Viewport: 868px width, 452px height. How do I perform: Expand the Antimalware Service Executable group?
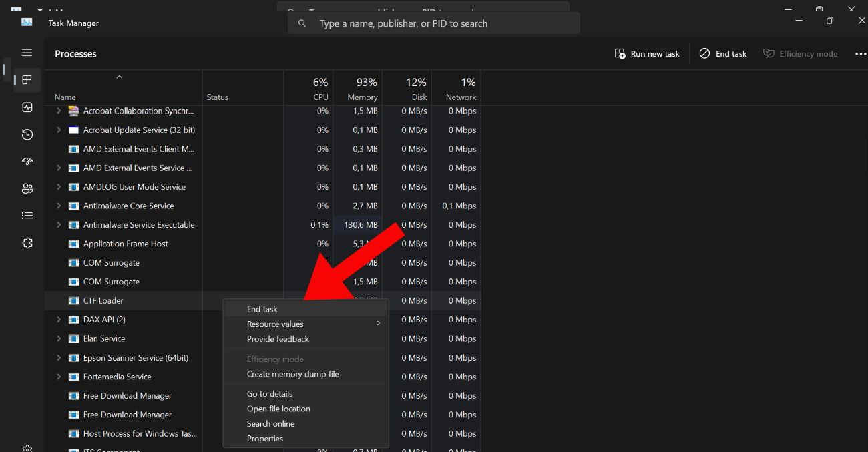(x=59, y=225)
